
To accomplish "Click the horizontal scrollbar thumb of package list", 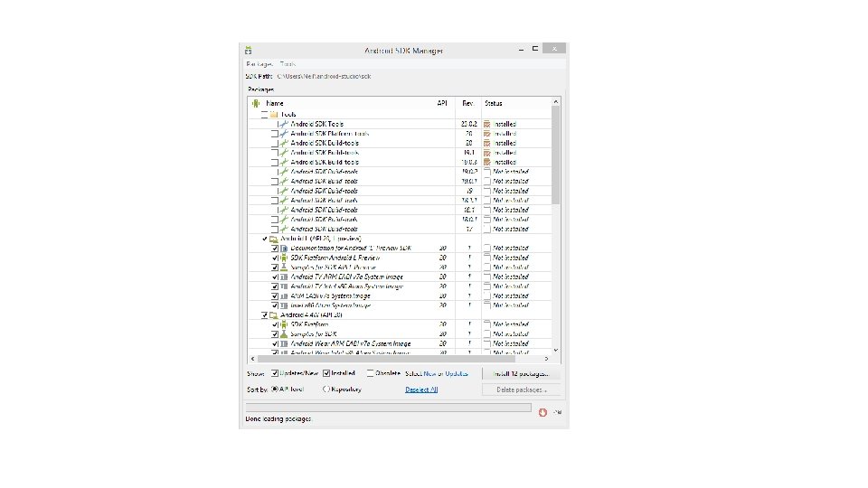I will (x=386, y=359).
